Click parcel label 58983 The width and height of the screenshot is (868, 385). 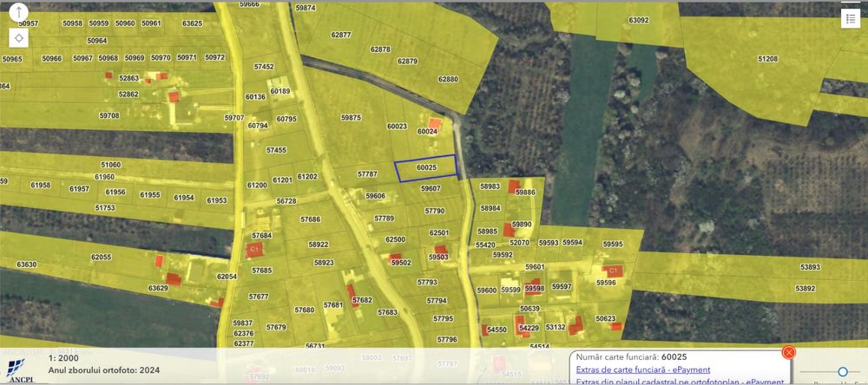490,186
